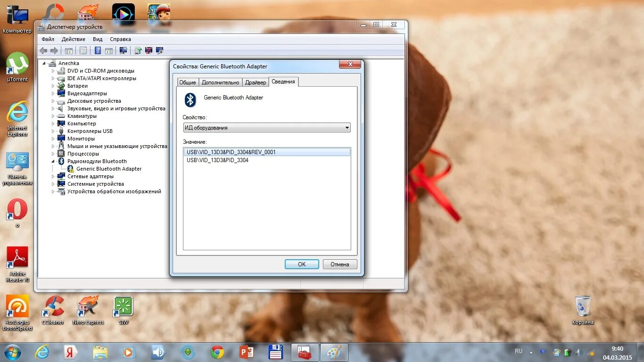Open the Help toolbar icon in Device Manager
Viewport: 644px width, 362px height.
click(98, 50)
